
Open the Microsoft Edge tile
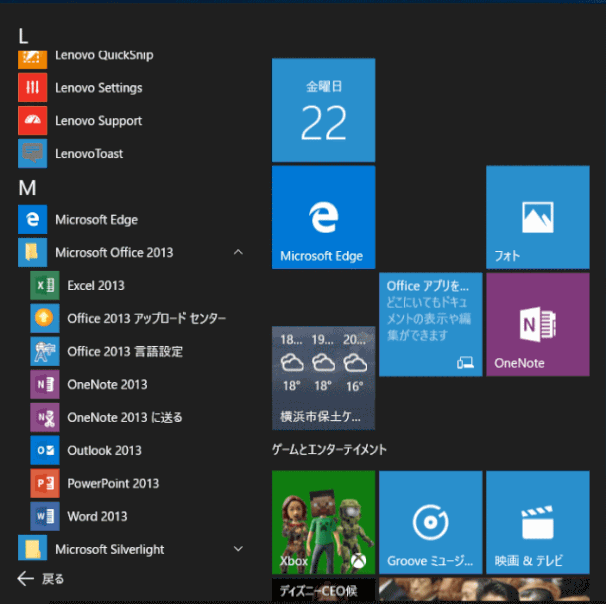click(323, 217)
